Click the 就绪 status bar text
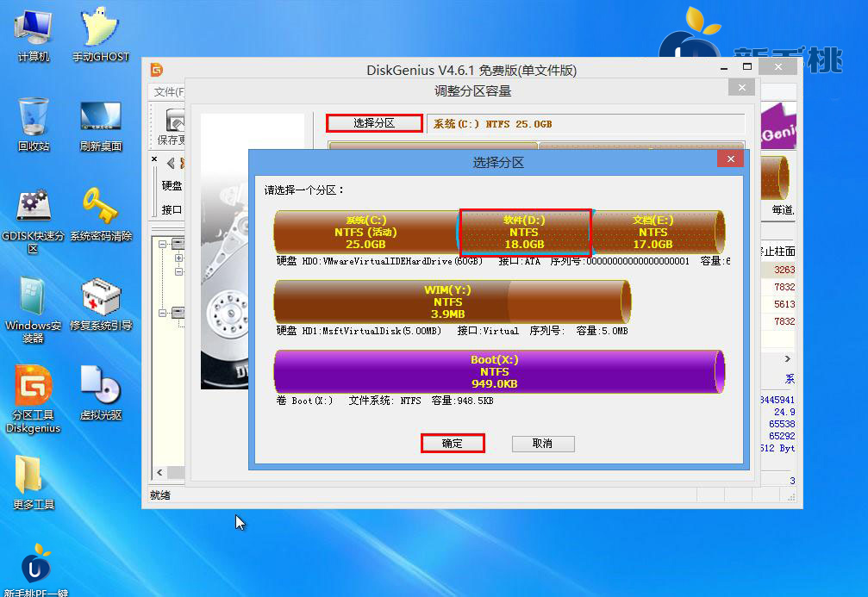Screen dimensions: 868x597 point(160,495)
